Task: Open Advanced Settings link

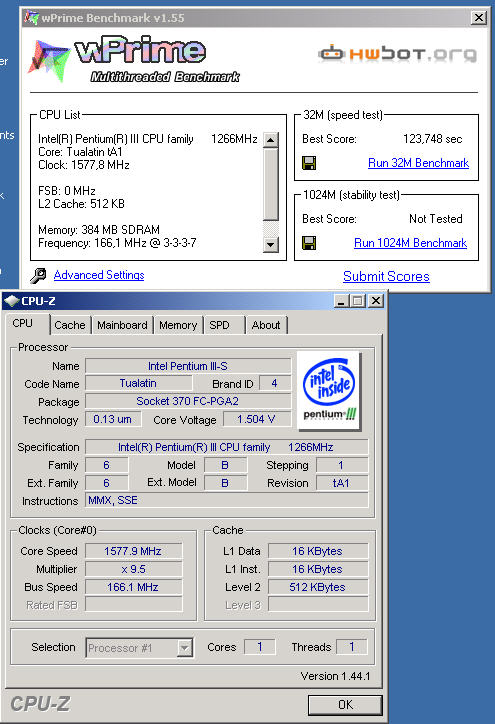Action: coord(99,275)
